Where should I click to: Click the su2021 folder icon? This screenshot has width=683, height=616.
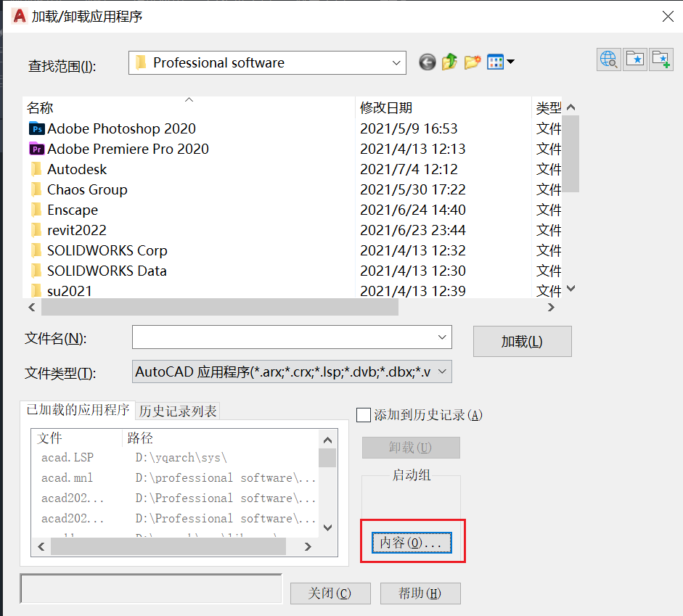(37, 291)
